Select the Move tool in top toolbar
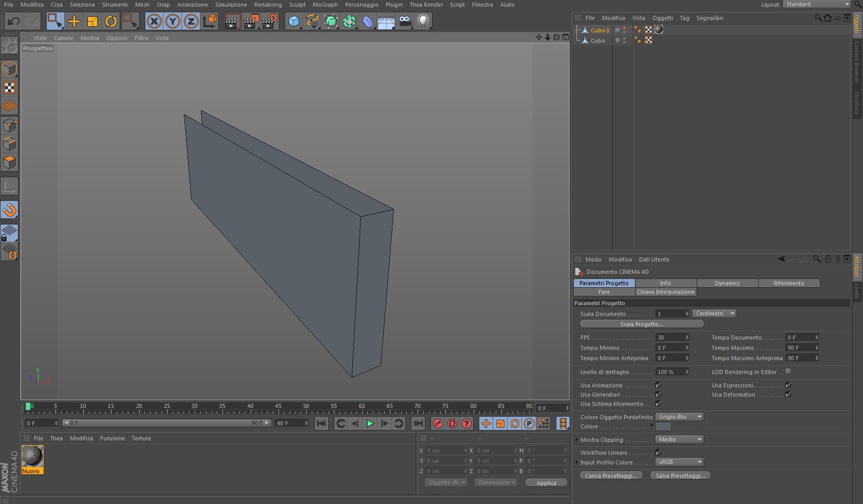Viewport: 863px width, 504px height. (x=74, y=22)
